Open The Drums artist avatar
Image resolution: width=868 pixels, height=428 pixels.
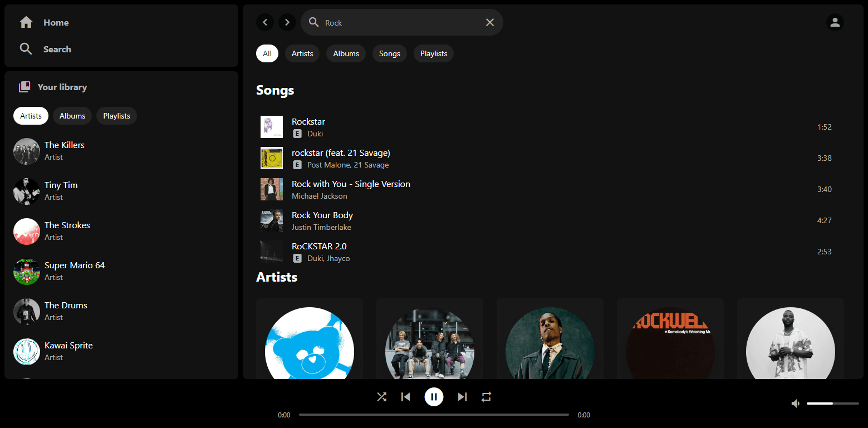(x=27, y=312)
